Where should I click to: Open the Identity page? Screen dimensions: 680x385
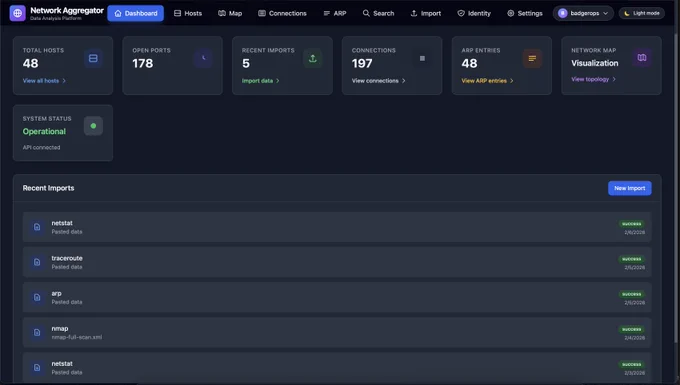pyautogui.click(x=474, y=13)
